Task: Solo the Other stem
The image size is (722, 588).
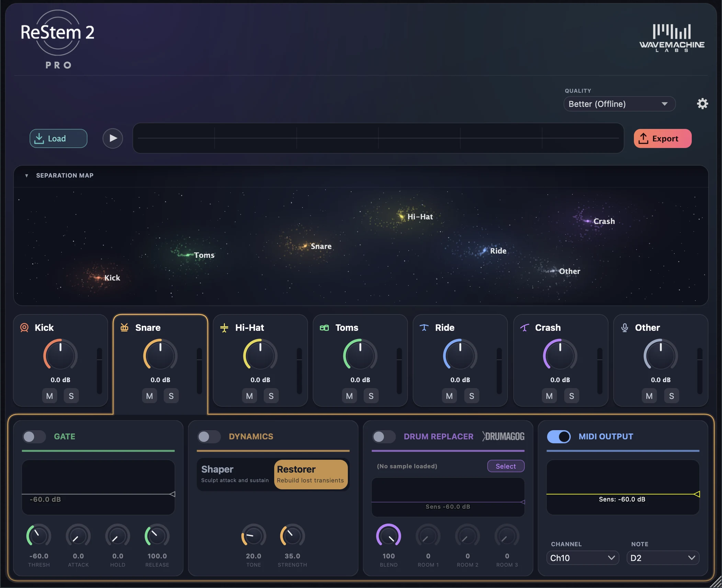Action: (x=672, y=396)
